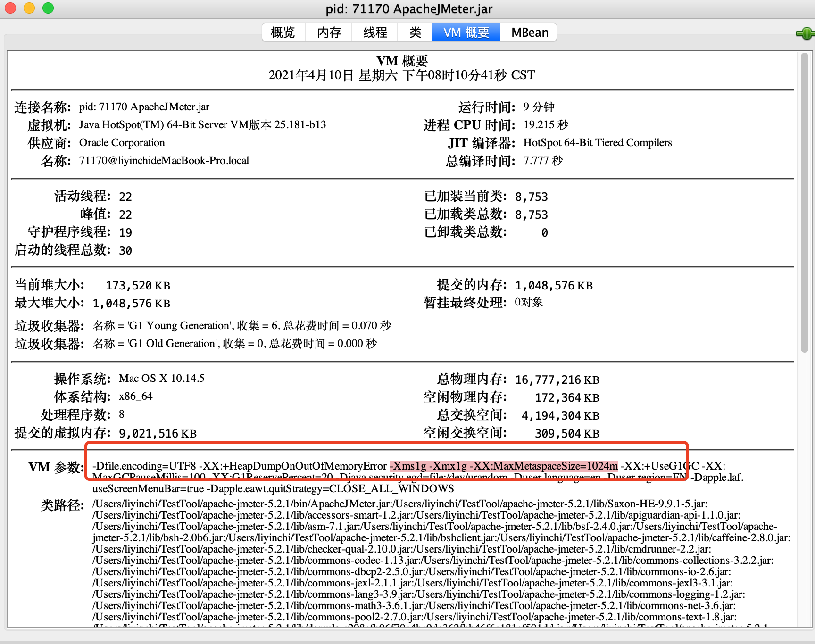The image size is (815, 644).
Task: Switch to the MBean tab
Action: click(x=529, y=33)
